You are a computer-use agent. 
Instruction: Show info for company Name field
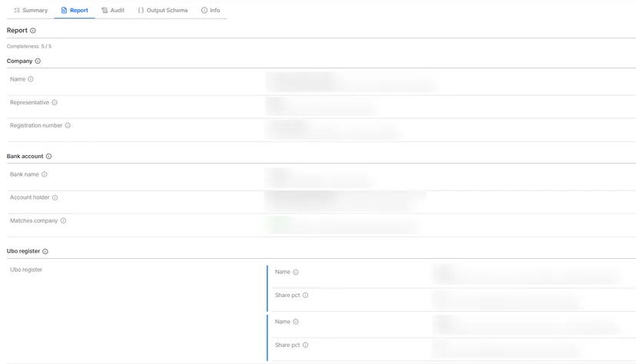coord(31,79)
